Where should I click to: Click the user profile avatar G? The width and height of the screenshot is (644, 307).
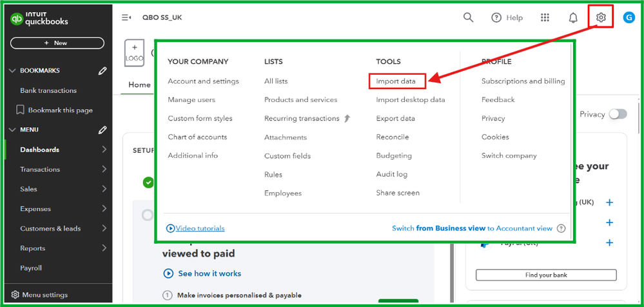pos(629,17)
